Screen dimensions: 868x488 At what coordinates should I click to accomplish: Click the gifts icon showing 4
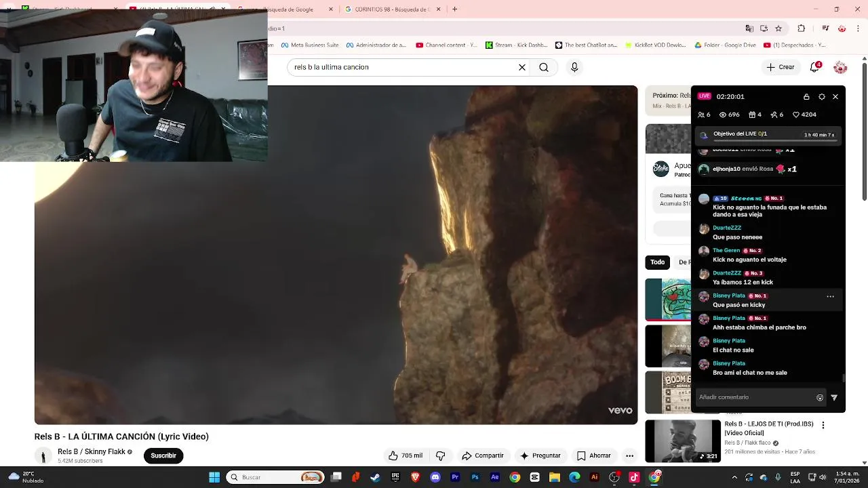[x=755, y=115]
